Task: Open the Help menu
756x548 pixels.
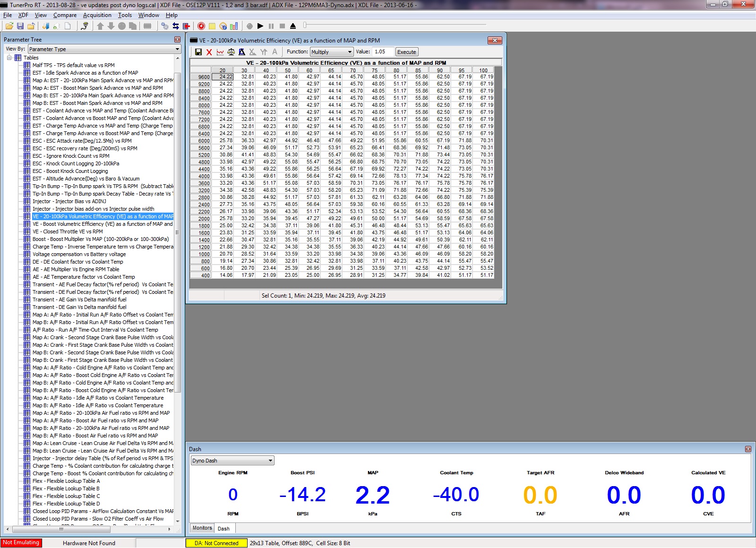Action: [x=172, y=15]
